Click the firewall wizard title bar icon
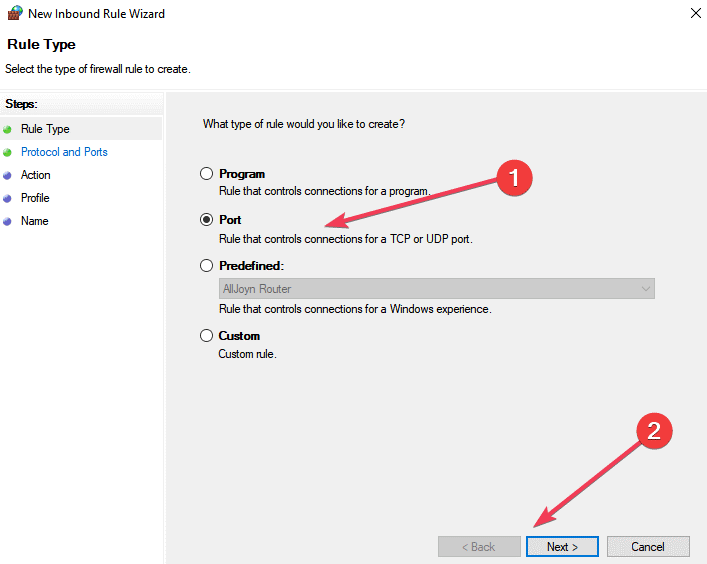Screen dimensions: 707x564 coord(14,14)
